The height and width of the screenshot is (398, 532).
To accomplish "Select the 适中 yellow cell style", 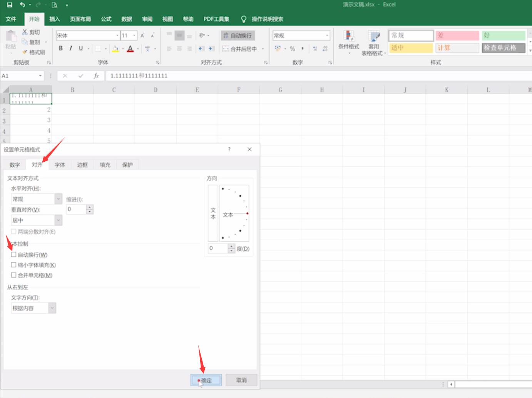I will pyautogui.click(x=411, y=48).
